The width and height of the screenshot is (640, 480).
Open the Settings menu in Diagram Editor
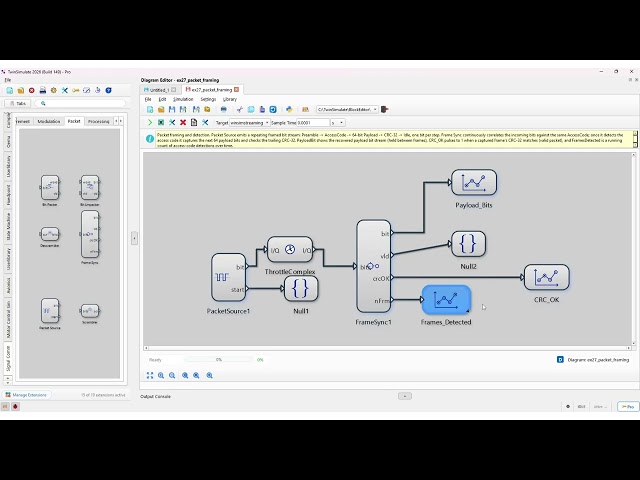coord(208,99)
